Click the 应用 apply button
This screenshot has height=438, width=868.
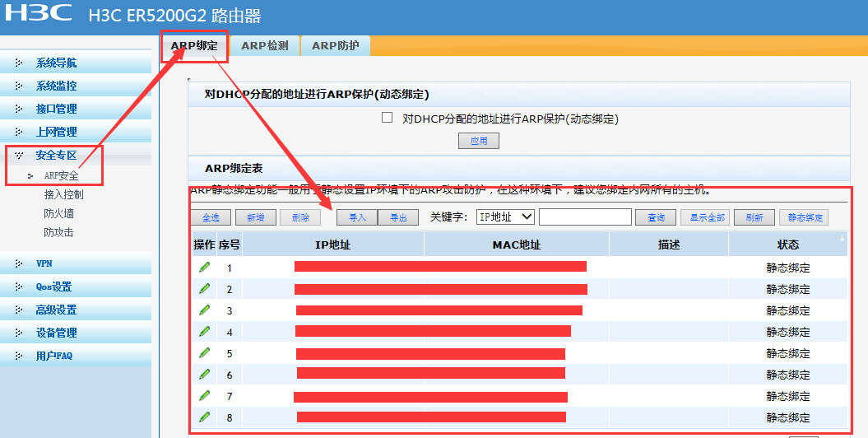(x=479, y=141)
